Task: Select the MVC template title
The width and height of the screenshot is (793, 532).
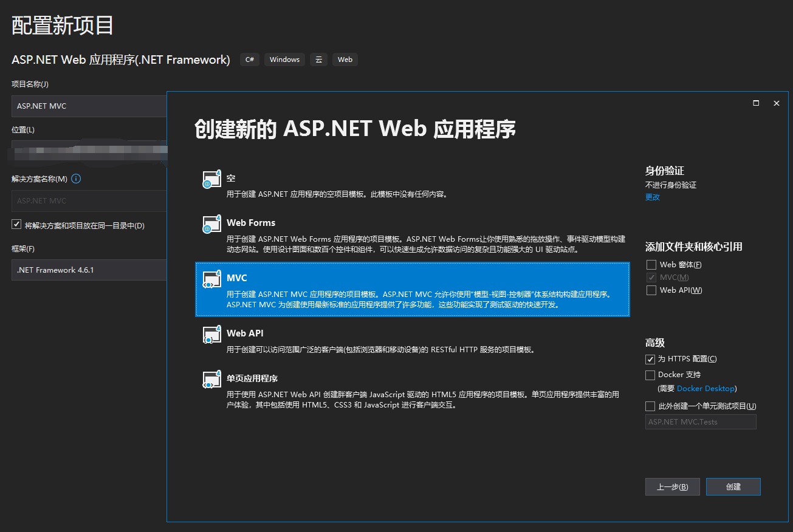Action: point(237,278)
